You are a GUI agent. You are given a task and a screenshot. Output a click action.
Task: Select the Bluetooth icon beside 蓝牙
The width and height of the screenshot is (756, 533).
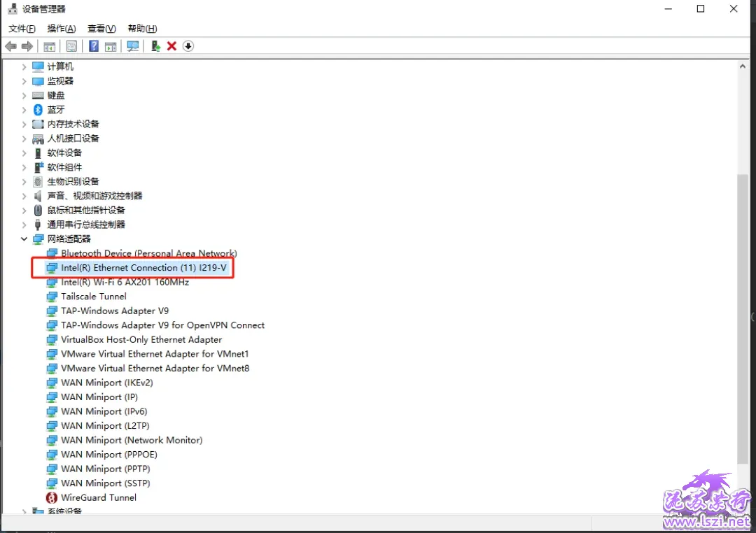(x=38, y=110)
